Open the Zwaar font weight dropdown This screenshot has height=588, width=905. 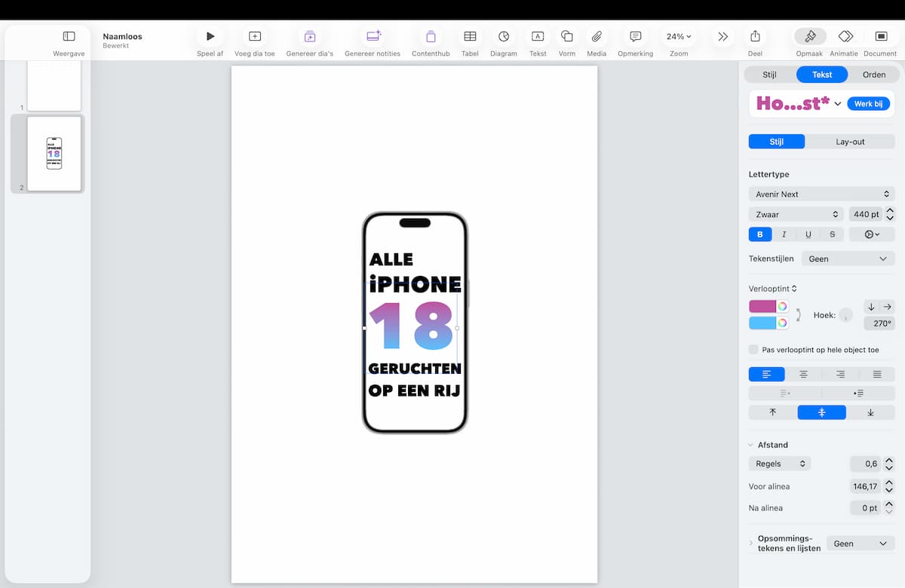[796, 214]
